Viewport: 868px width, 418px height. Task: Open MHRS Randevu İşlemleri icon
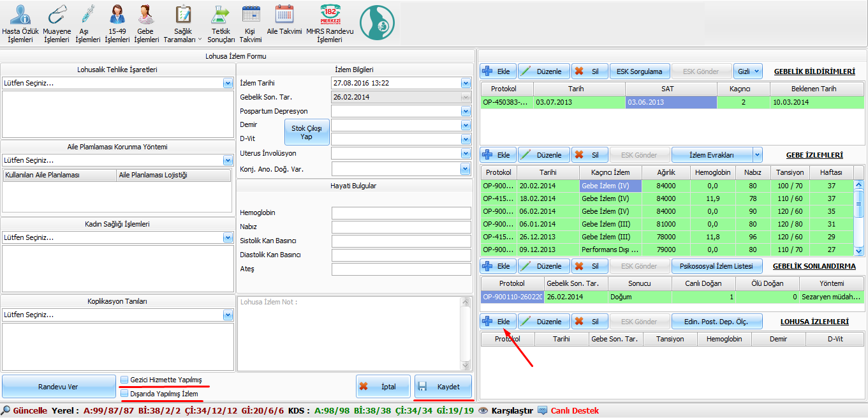330,15
